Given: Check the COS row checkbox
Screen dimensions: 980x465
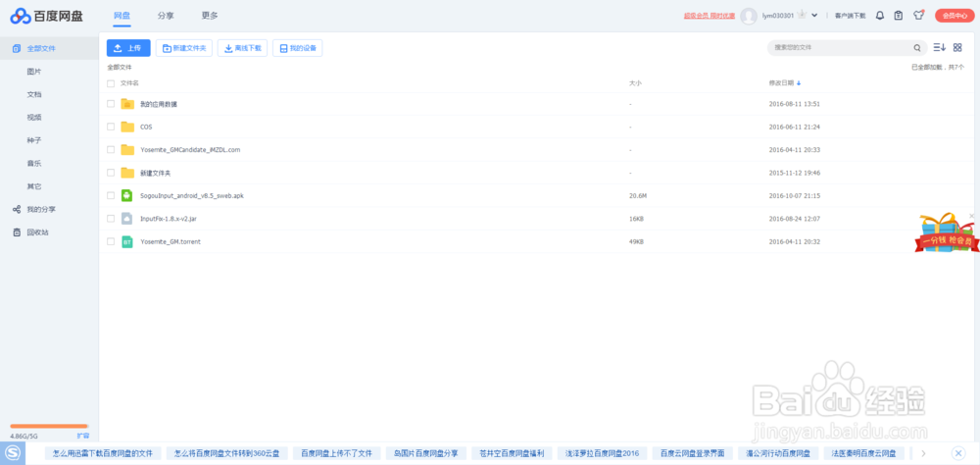Looking at the screenshot, I should coord(111,128).
